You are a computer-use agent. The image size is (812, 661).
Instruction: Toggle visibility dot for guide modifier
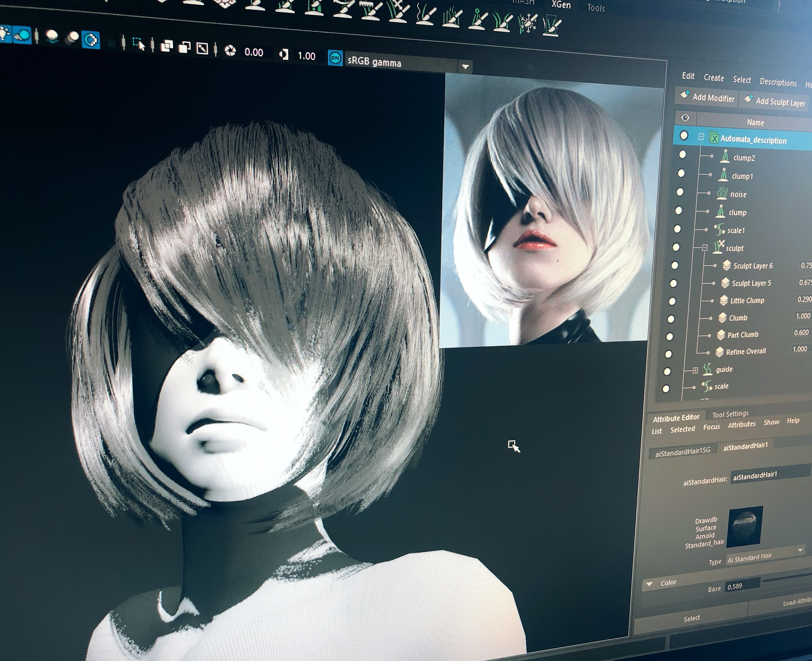(x=667, y=371)
